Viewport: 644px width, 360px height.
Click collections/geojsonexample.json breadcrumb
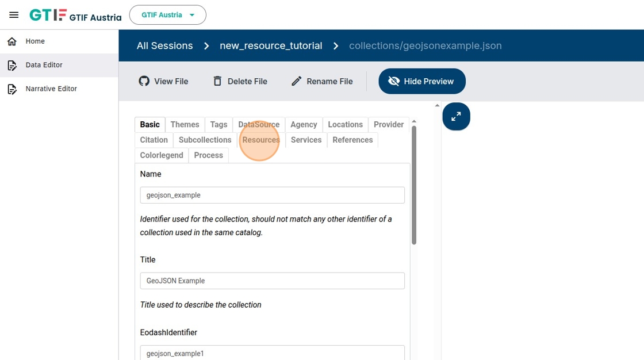tap(425, 45)
